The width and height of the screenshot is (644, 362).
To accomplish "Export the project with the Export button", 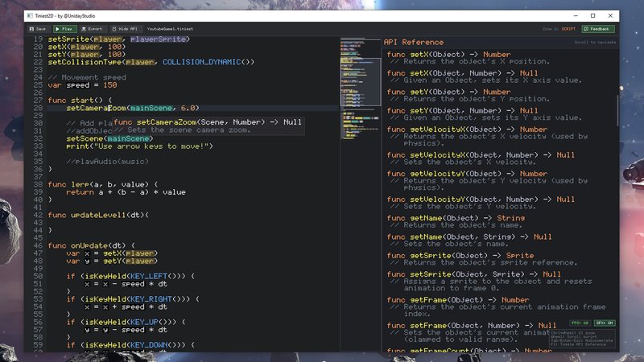I will [x=92, y=29].
